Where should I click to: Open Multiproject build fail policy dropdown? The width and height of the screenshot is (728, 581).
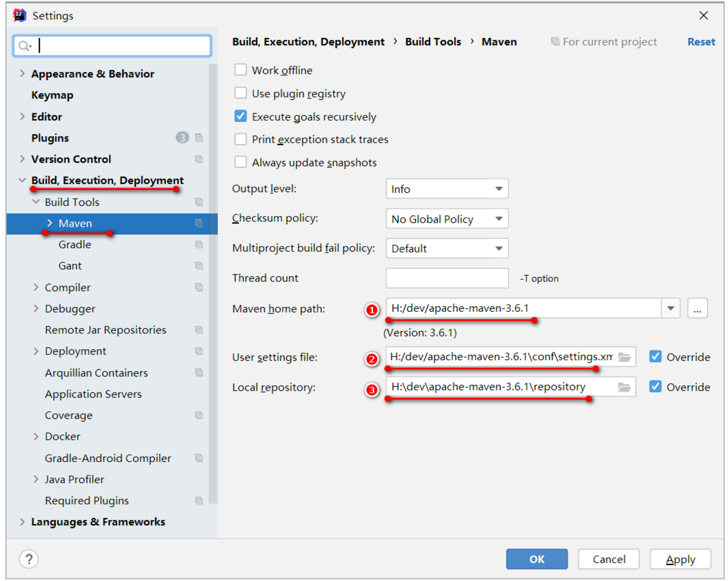[x=447, y=249]
